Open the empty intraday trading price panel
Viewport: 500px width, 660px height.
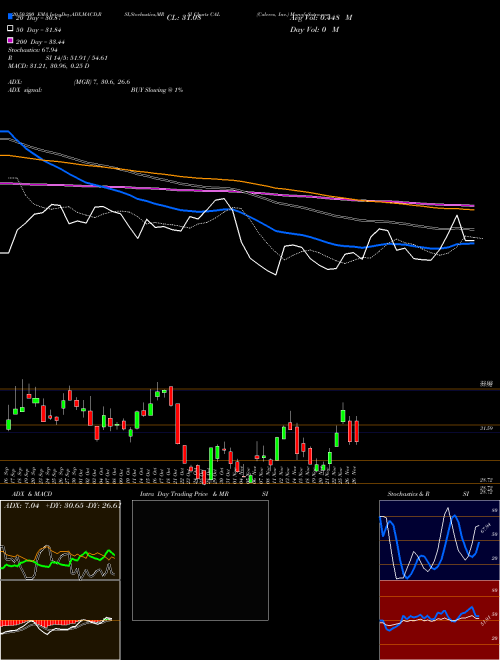click(200, 560)
